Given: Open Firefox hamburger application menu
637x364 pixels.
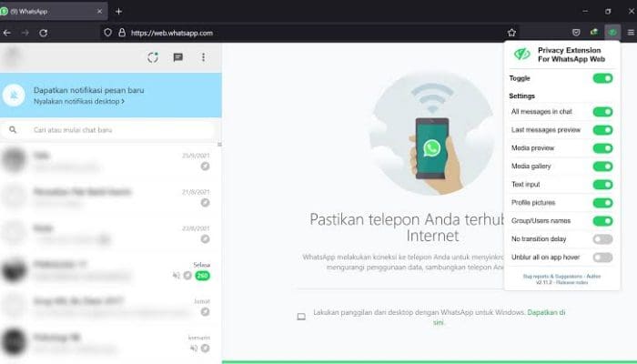Looking at the screenshot, I should coord(631,33).
